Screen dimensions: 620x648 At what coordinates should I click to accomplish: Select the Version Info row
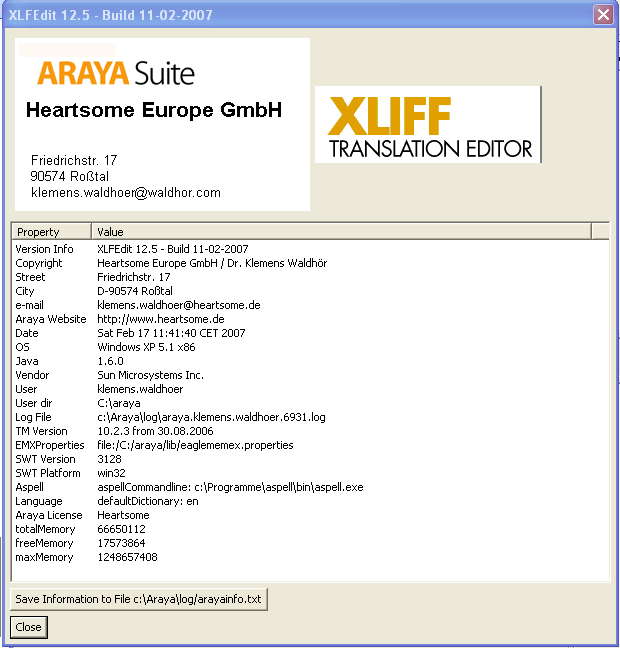click(44, 249)
